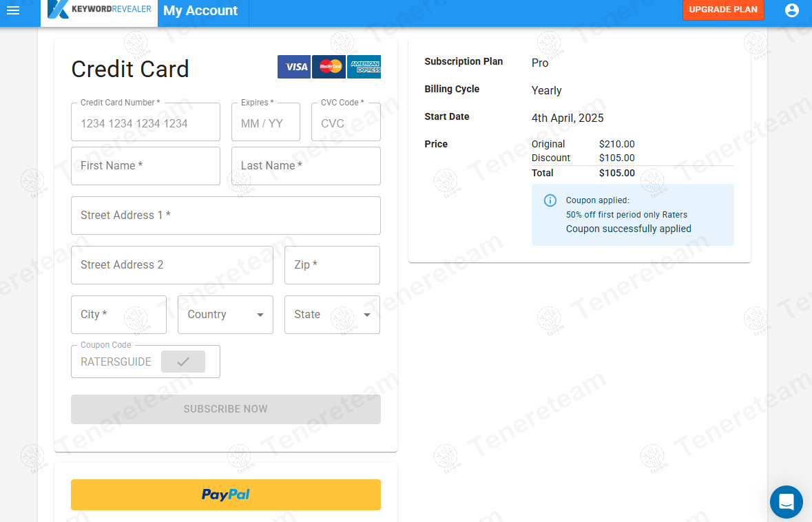This screenshot has height=522, width=812.
Task: Click the Discount price label
Action: [x=550, y=158]
